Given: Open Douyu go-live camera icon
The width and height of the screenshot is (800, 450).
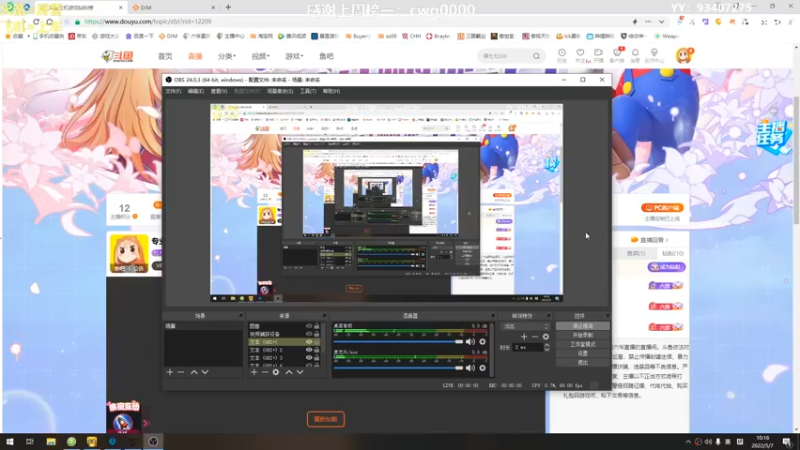Looking at the screenshot, I should 598,55.
